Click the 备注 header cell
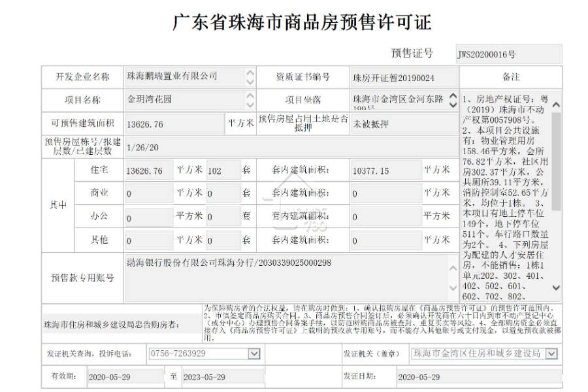The image size is (588, 392). [x=511, y=77]
